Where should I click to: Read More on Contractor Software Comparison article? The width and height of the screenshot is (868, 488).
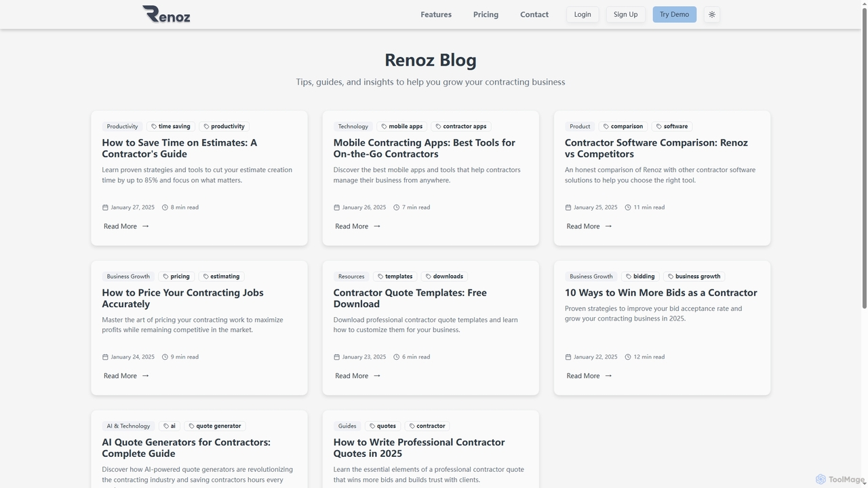(589, 226)
